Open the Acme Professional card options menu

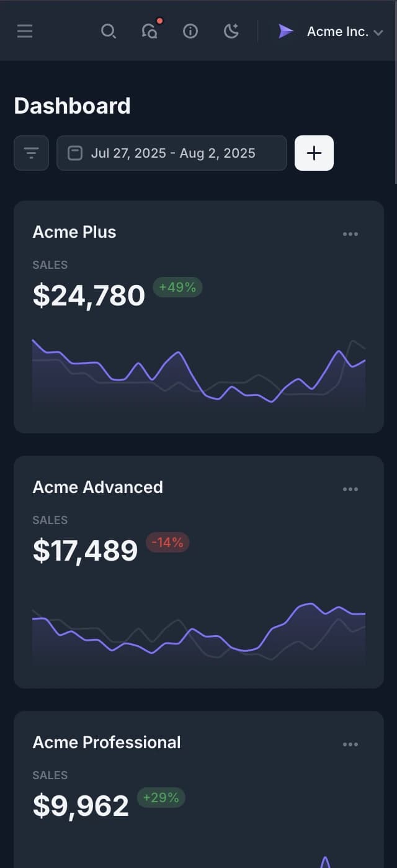click(x=350, y=744)
